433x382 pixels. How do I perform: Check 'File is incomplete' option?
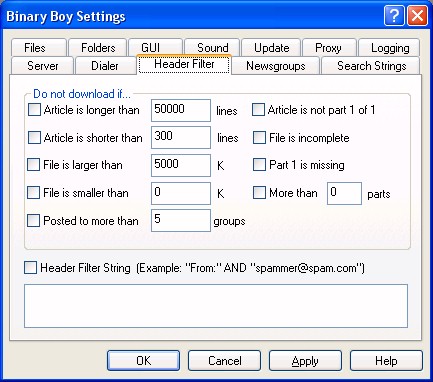point(259,137)
